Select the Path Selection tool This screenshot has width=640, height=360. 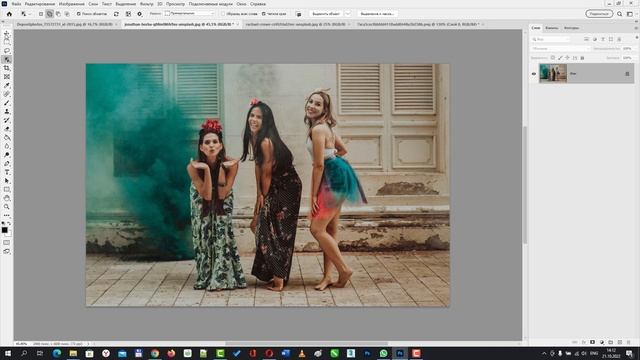pyautogui.click(x=7, y=180)
